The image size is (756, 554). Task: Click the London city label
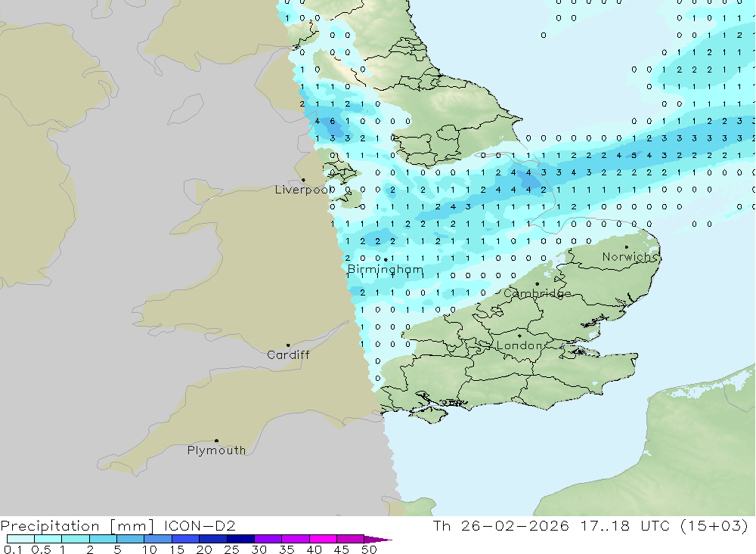(x=520, y=345)
